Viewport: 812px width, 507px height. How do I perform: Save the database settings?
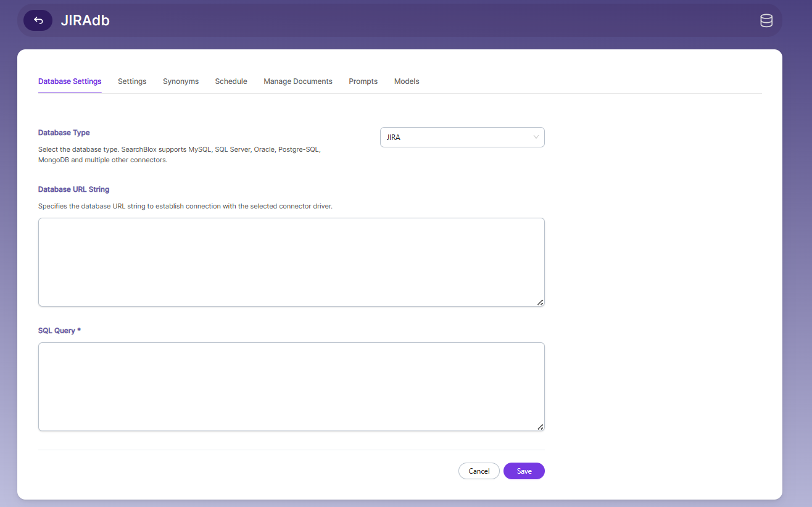pyautogui.click(x=524, y=471)
